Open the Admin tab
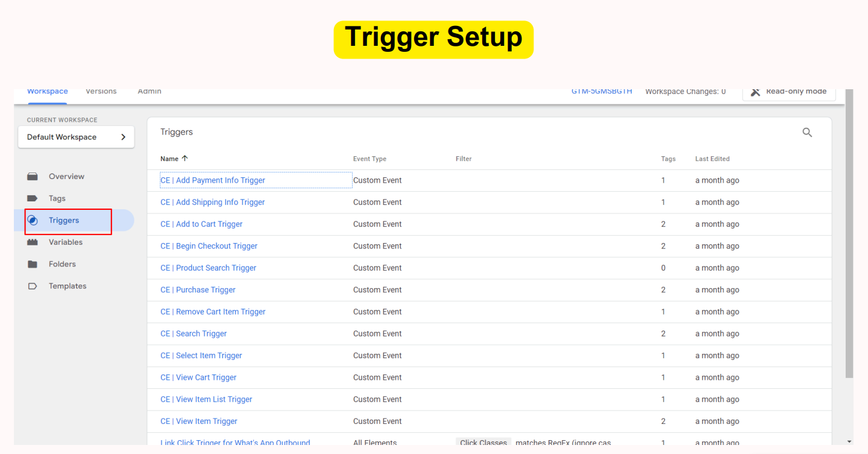Image resolution: width=868 pixels, height=454 pixels. coord(149,92)
